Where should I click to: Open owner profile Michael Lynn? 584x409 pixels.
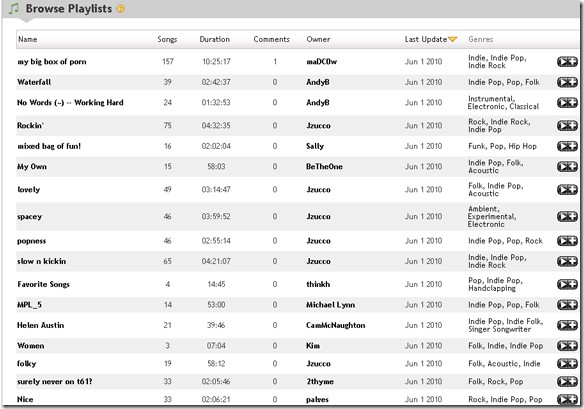330,305
